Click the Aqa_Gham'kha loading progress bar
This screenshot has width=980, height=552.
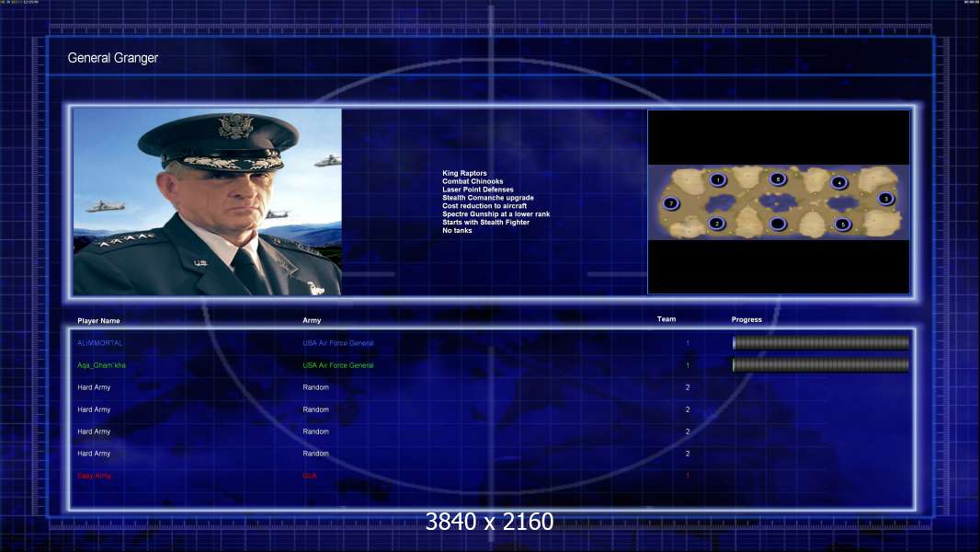coord(821,365)
